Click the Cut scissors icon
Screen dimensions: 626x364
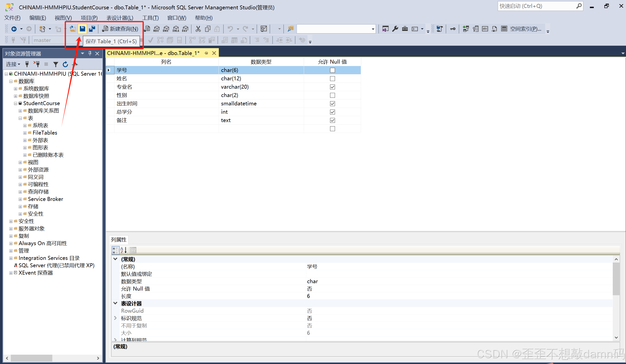(x=198, y=29)
